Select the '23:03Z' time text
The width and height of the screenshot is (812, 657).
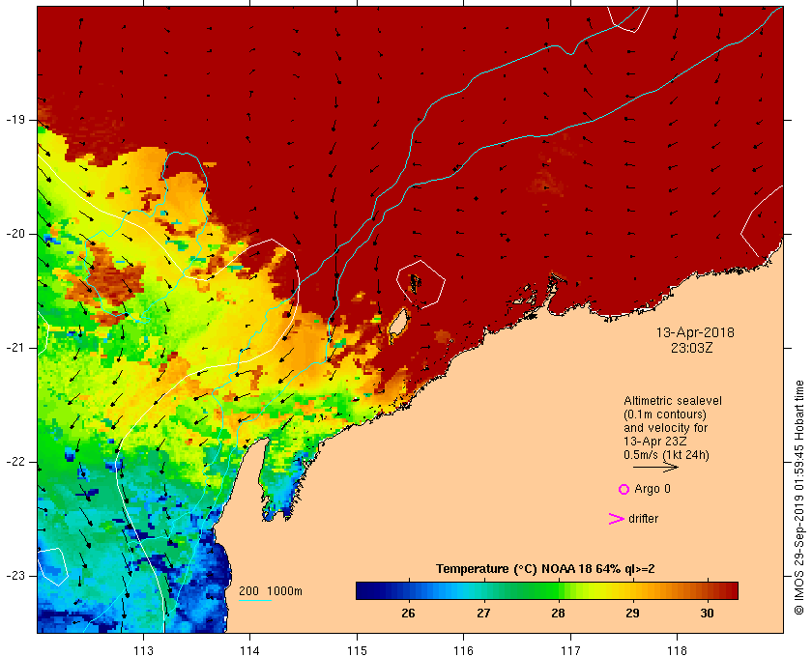pos(692,348)
